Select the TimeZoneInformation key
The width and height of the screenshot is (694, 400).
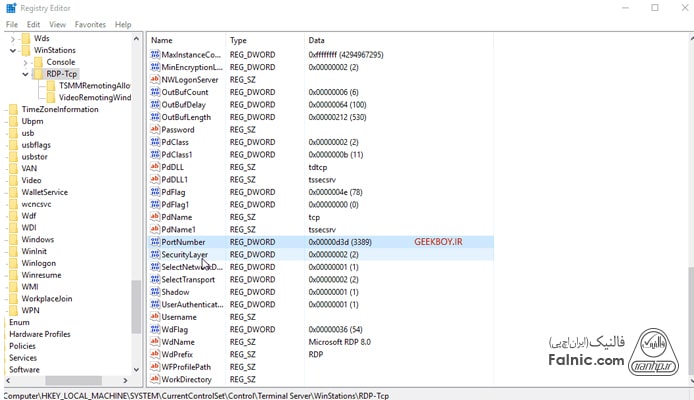[60, 110]
